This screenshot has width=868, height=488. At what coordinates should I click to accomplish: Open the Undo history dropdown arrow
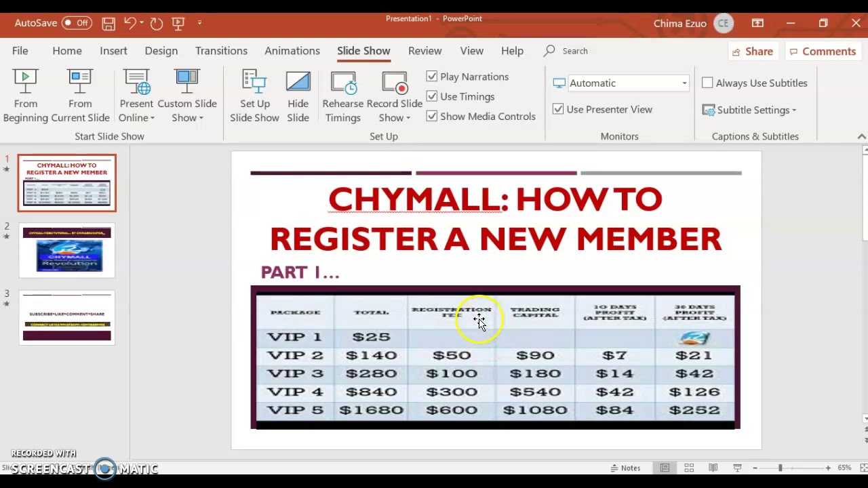[141, 23]
